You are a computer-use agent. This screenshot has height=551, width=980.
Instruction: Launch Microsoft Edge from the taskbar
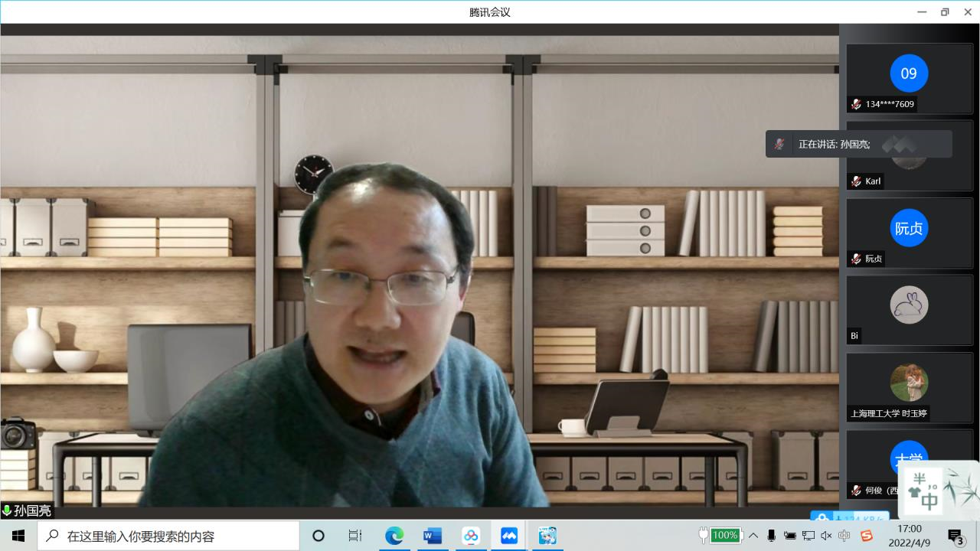pos(394,536)
